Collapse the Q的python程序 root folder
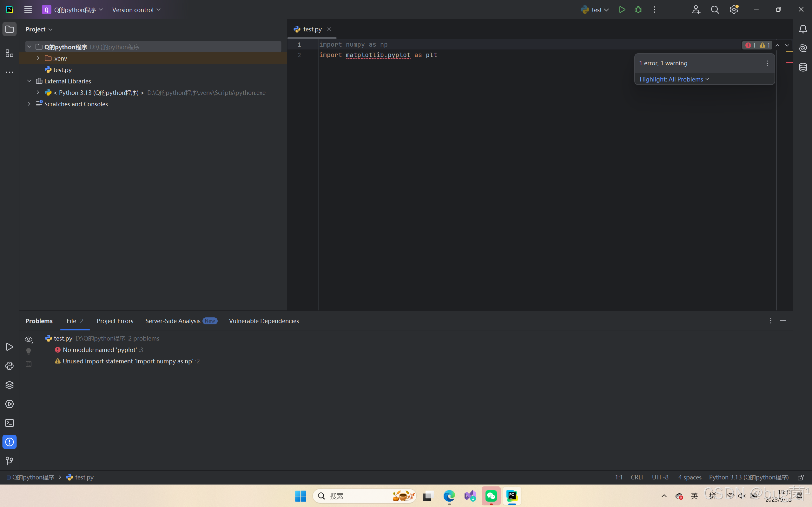 29,47
